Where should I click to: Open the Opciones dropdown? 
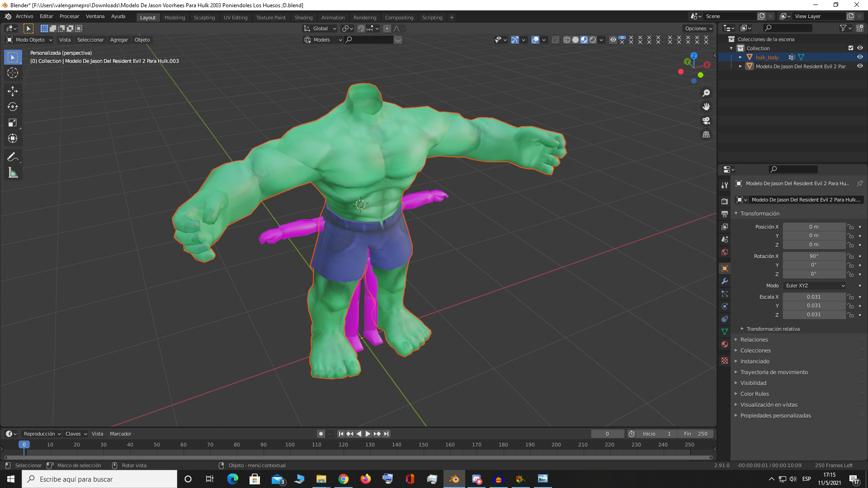[698, 28]
